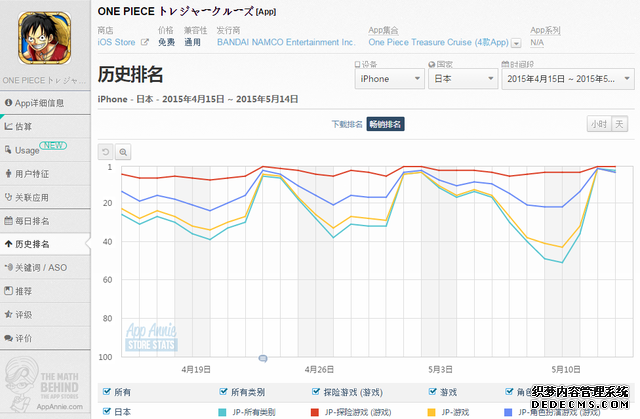Open Usage item in the sidebar
Image resolution: width=640 pixels, height=419 pixels.
[45, 150]
